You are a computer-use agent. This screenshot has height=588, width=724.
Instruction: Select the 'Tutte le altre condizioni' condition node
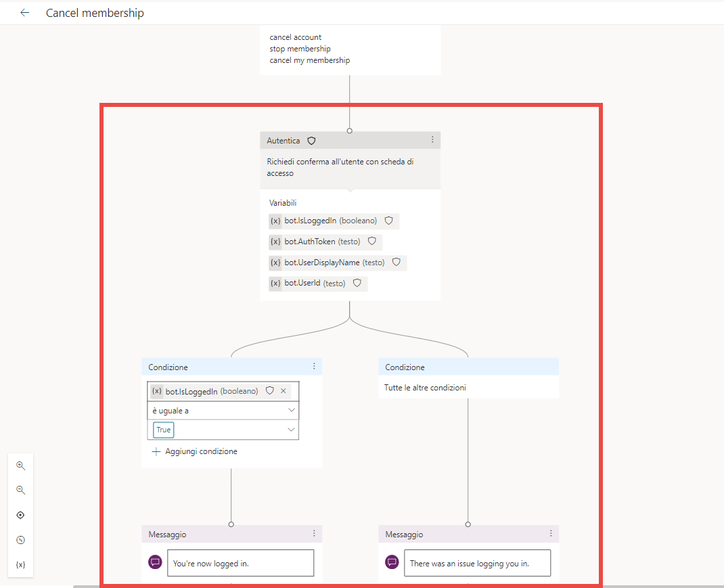coord(468,388)
